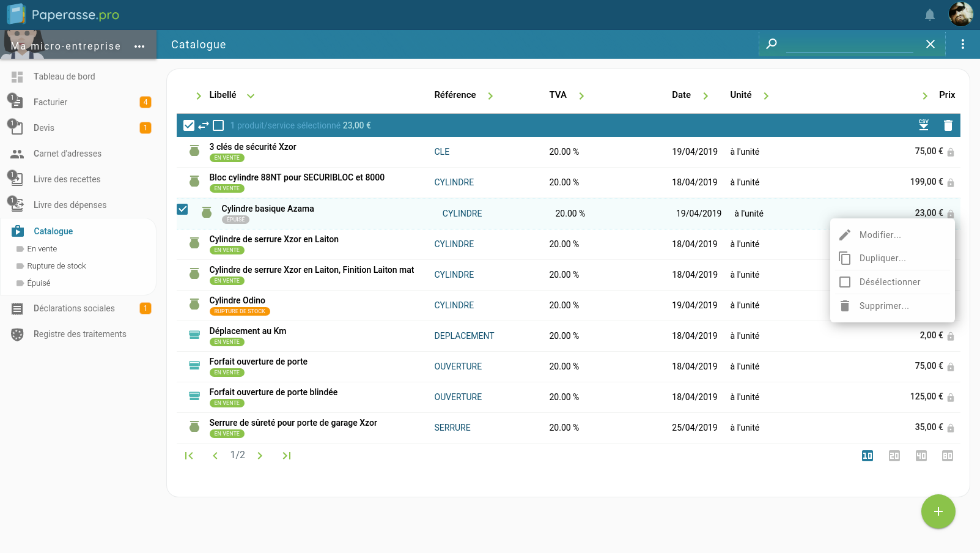Viewport: 980px width, 553px height.
Task: Show 20 items per page
Action: (x=894, y=456)
